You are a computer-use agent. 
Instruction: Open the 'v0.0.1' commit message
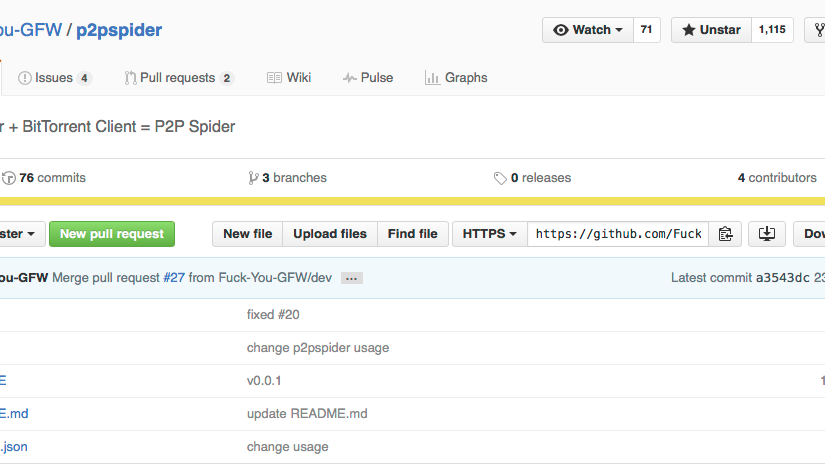264,381
